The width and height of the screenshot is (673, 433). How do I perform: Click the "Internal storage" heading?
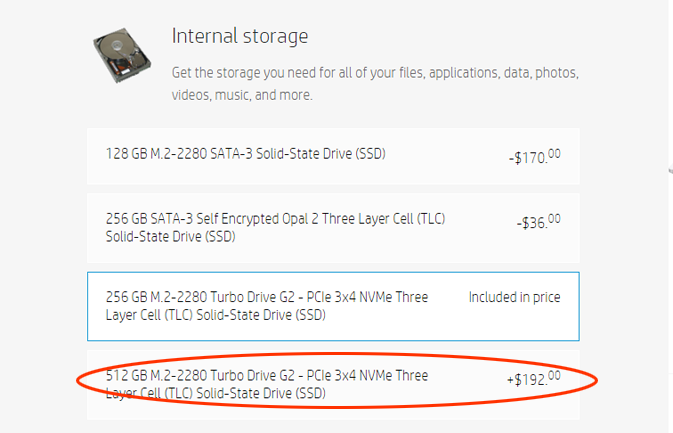click(240, 37)
